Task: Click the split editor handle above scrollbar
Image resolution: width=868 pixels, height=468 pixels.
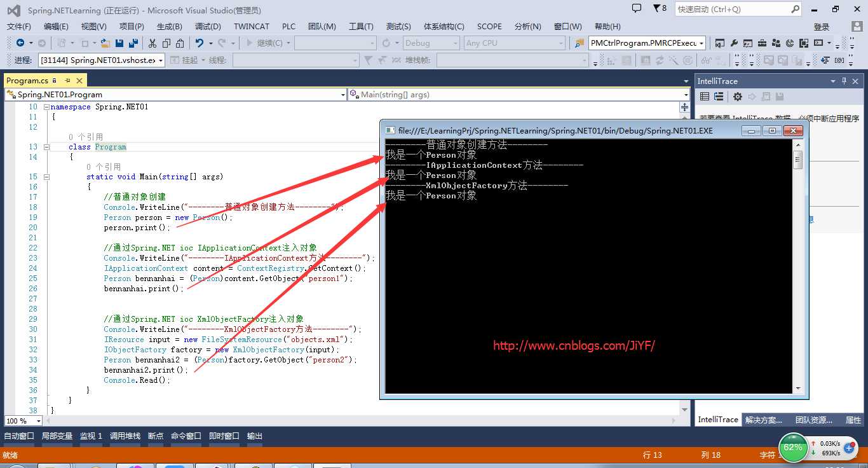Action: pos(685,107)
